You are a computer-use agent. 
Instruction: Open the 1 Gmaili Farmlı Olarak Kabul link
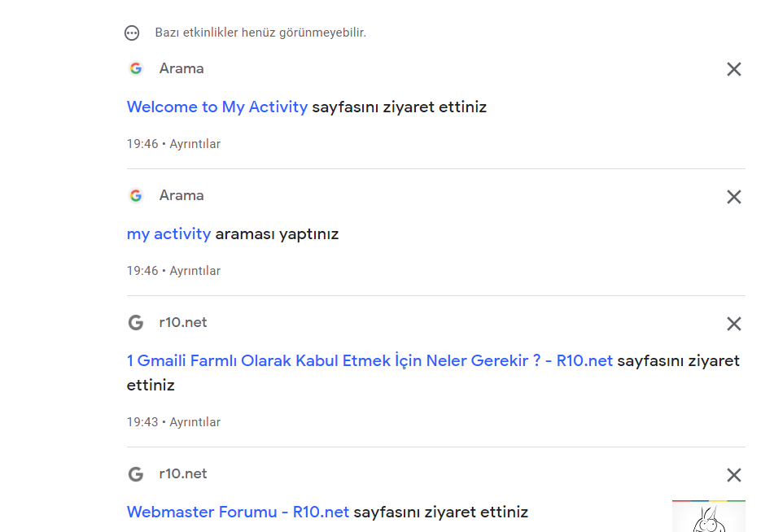tap(370, 360)
